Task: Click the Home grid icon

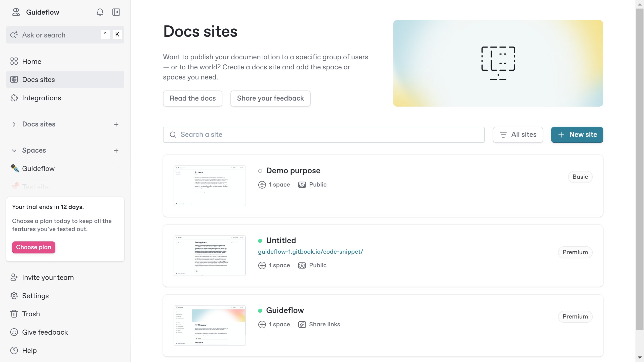Action: point(14,61)
